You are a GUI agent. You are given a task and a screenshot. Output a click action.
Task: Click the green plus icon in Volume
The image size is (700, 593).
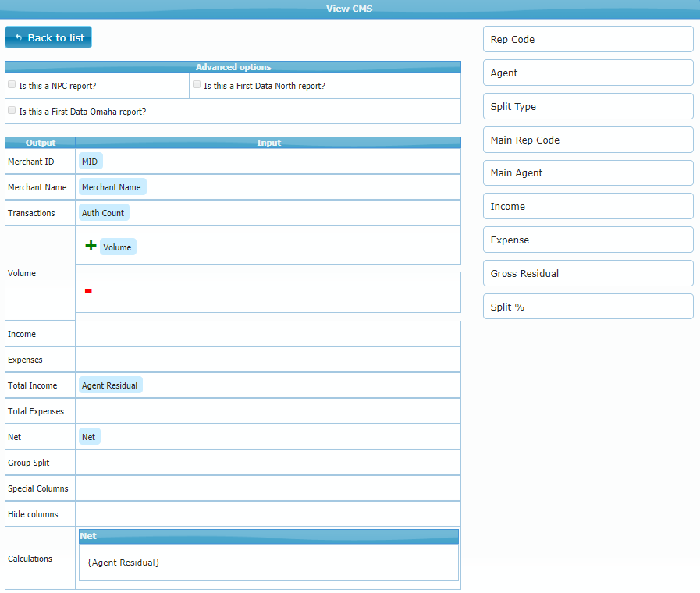point(91,246)
